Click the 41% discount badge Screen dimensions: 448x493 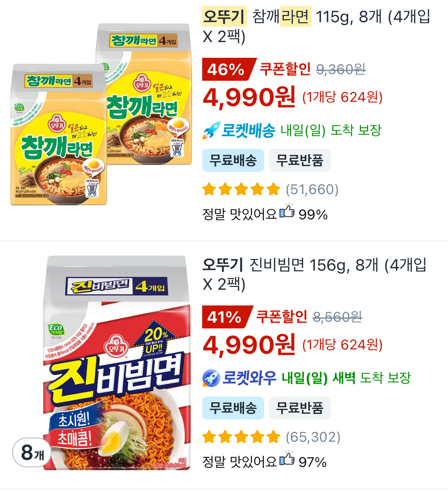pyautogui.click(x=225, y=317)
